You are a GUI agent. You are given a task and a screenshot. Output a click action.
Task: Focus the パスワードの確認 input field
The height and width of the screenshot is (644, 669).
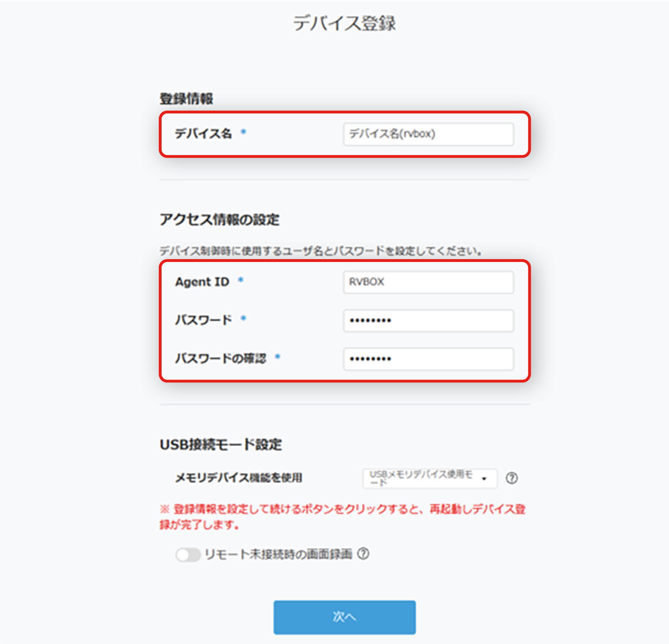pos(428,359)
